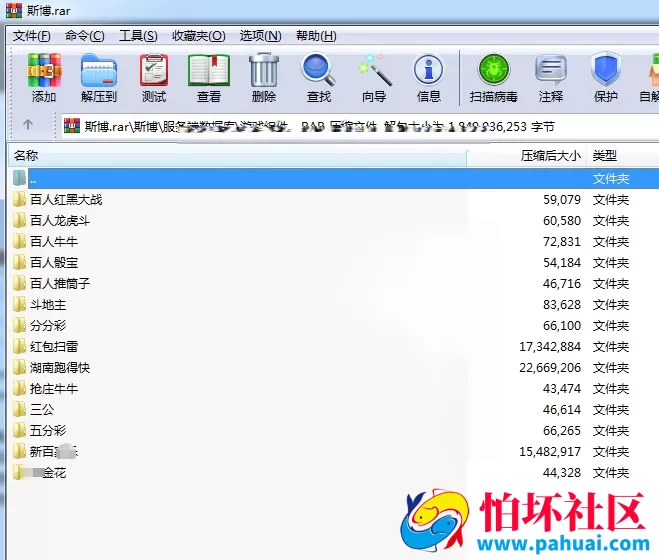Select the 红包扫雷 folder icon

(x=19, y=346)
